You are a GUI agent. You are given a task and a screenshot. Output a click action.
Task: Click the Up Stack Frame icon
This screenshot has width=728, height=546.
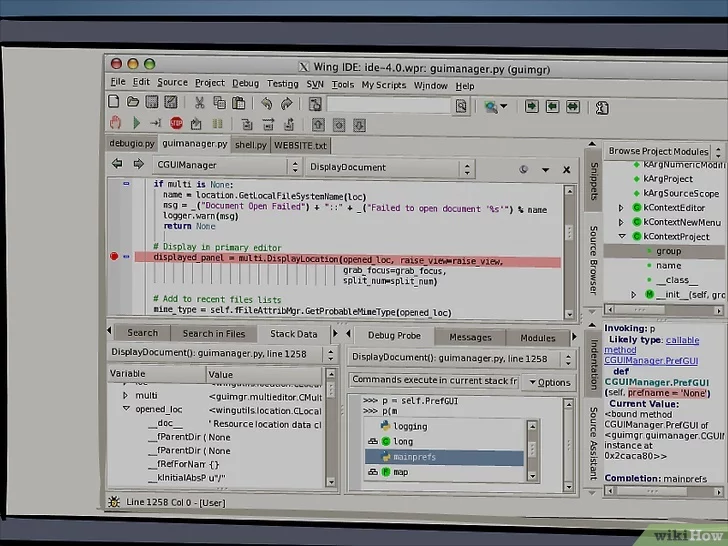point(318,125)
